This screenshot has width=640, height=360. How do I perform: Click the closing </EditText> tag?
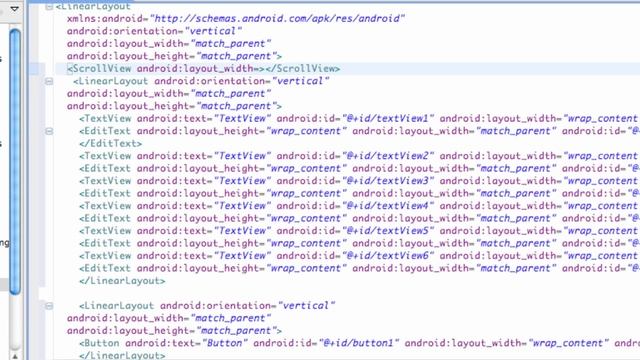tap(110, 144)
